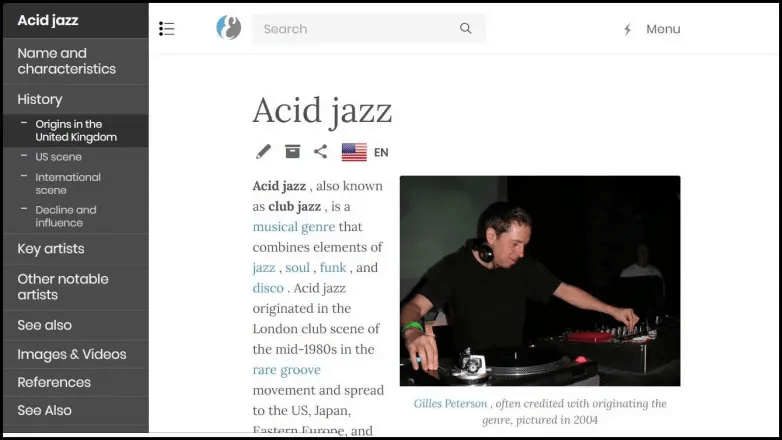This screenshot has width=782, height=440.
Task: Navigate to Key artists section
Action: [51, 249]
